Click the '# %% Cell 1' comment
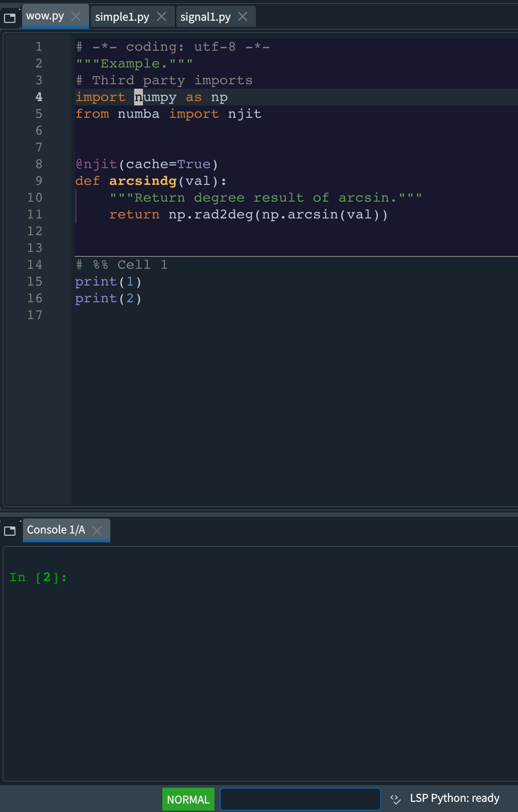 tap(121, 265)
